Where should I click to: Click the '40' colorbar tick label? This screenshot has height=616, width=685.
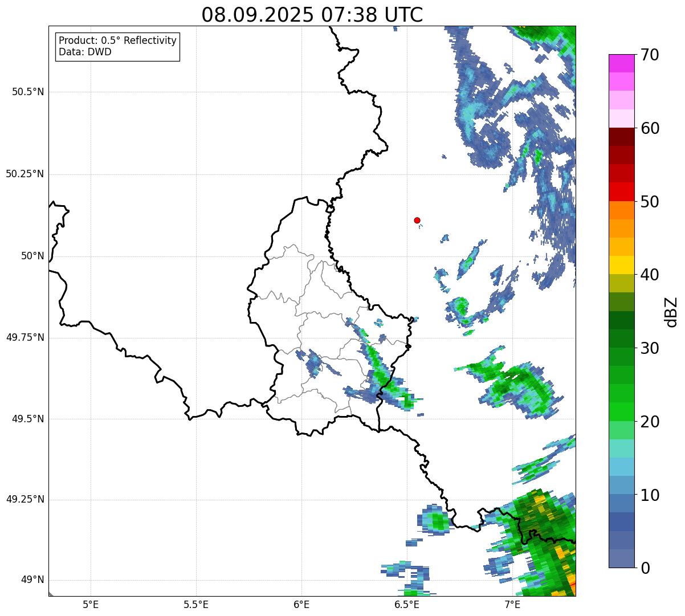pos(650,275)
